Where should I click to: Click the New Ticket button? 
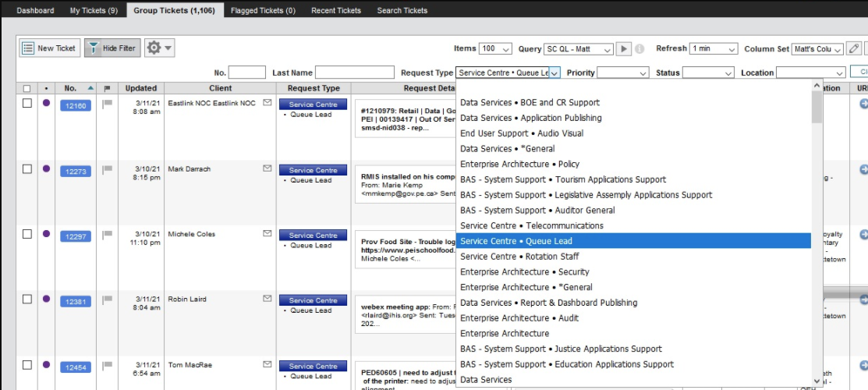coord(49,48)
